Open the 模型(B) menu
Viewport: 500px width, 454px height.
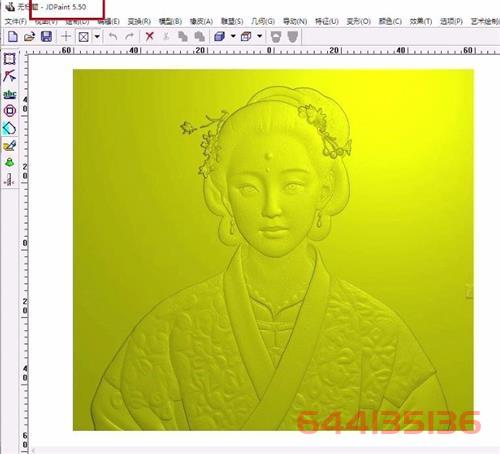click(x=170, y=22)
